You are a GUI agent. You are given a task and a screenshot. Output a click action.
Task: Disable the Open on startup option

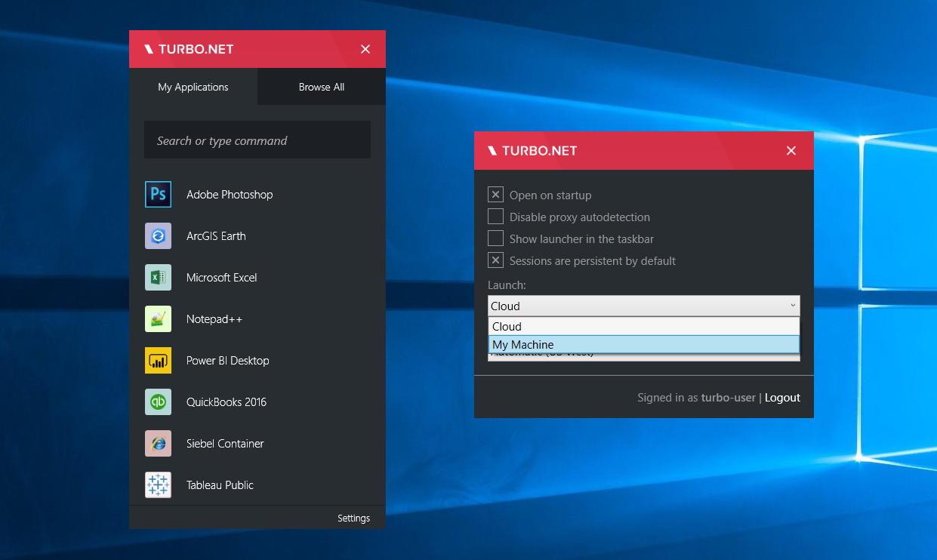pyautogui.click(x=495, y=194)
